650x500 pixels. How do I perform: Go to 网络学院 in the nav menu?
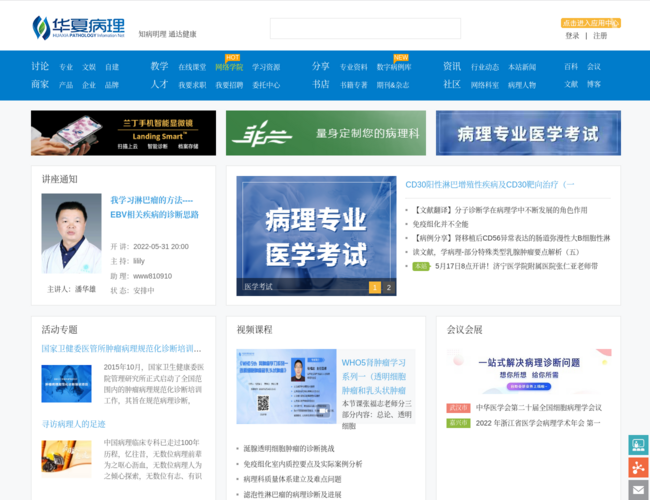pos(229,67)
